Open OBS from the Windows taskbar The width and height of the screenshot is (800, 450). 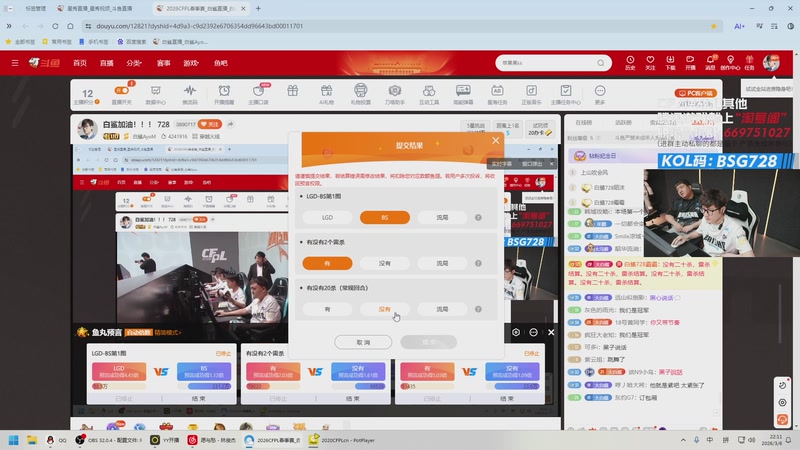click(108, 440)
